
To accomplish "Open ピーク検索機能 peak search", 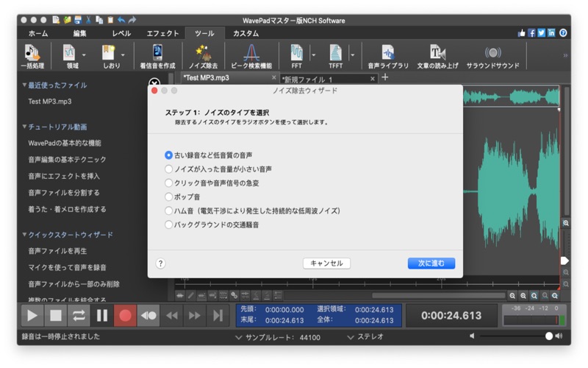I will [251, 56].
